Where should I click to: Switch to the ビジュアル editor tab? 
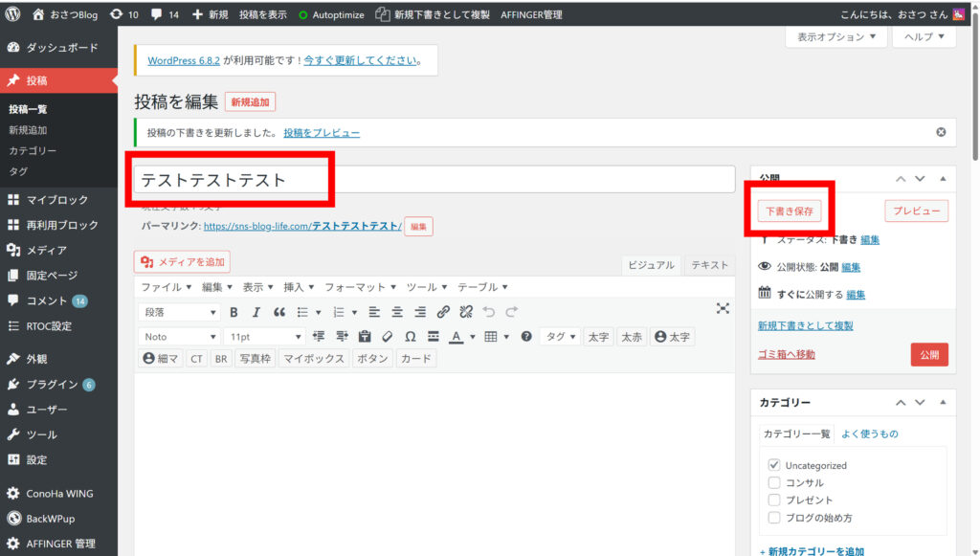651,265
